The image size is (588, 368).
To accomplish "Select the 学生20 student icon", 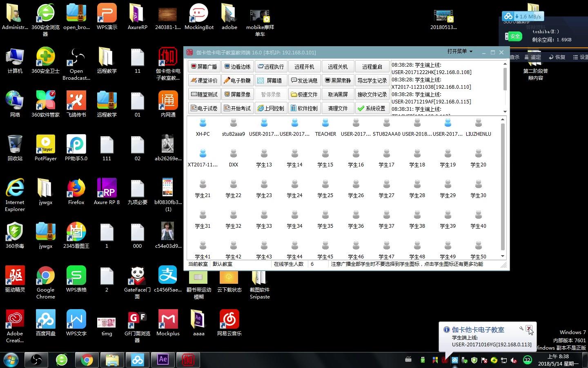I will [479, 158].
